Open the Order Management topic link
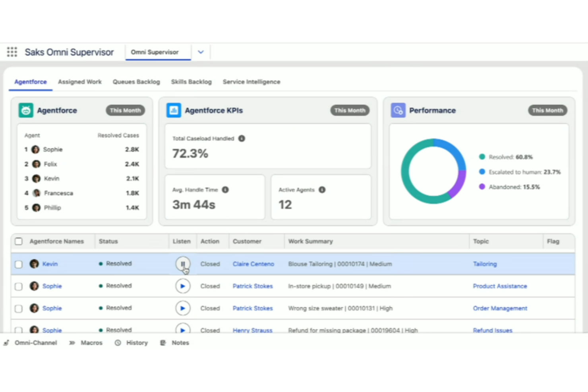This screenshot has width=588, height=392. 500,308
